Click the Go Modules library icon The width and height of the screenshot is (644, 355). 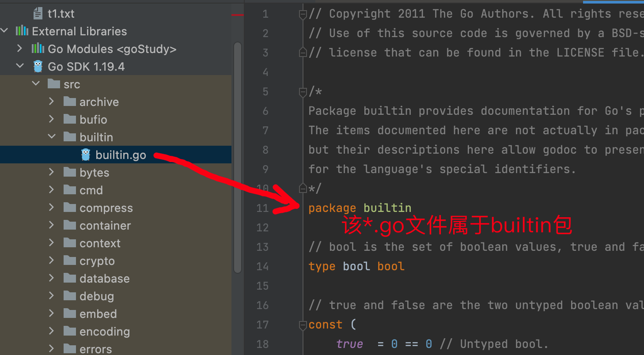pyautogui.click(x=38, y=49)
